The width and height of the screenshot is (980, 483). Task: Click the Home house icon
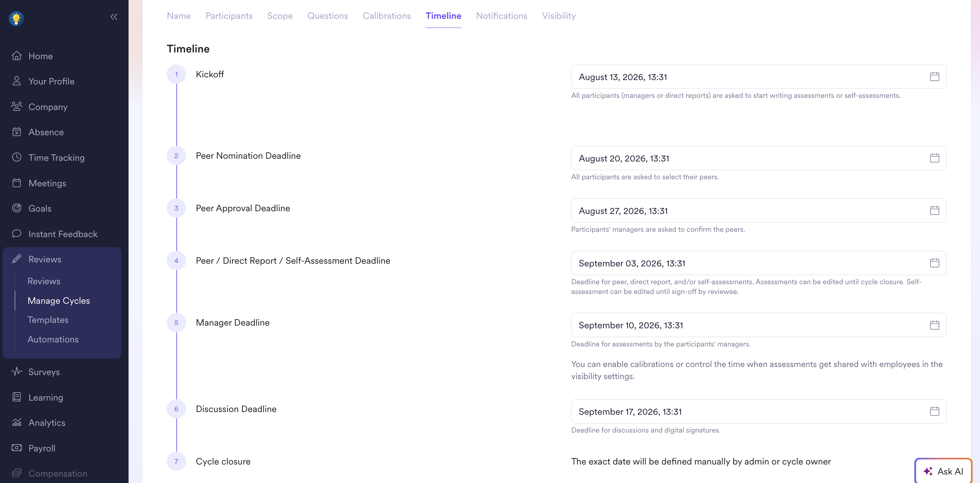pyautogui.click(x=17, y=56)
